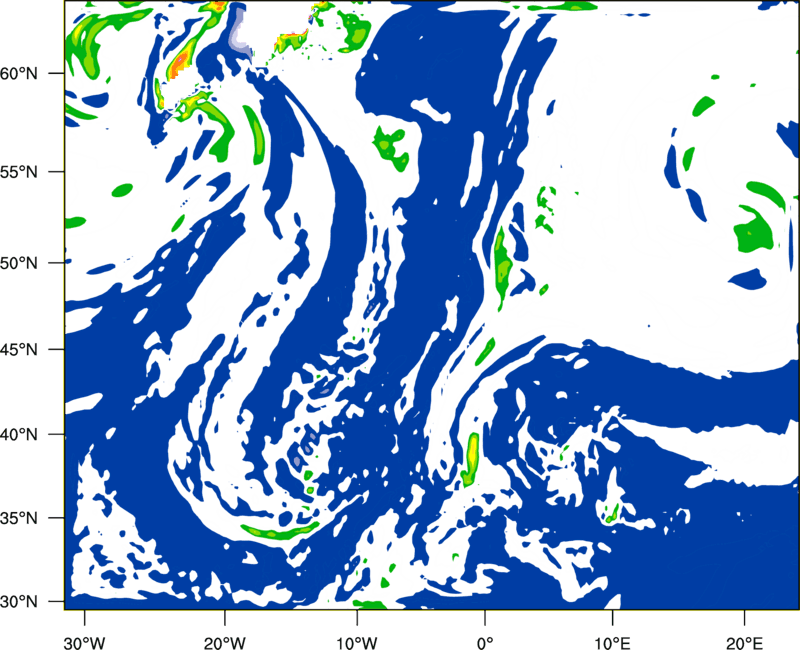Click the 20°E longitude label
This screenshot has height=650, width=800.
pos(744,643)
